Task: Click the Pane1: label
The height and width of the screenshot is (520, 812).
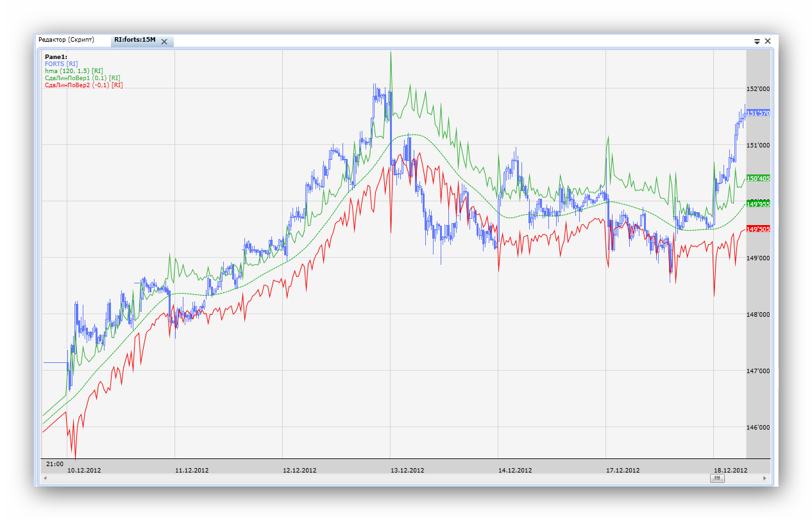Action: click(56, 57)
